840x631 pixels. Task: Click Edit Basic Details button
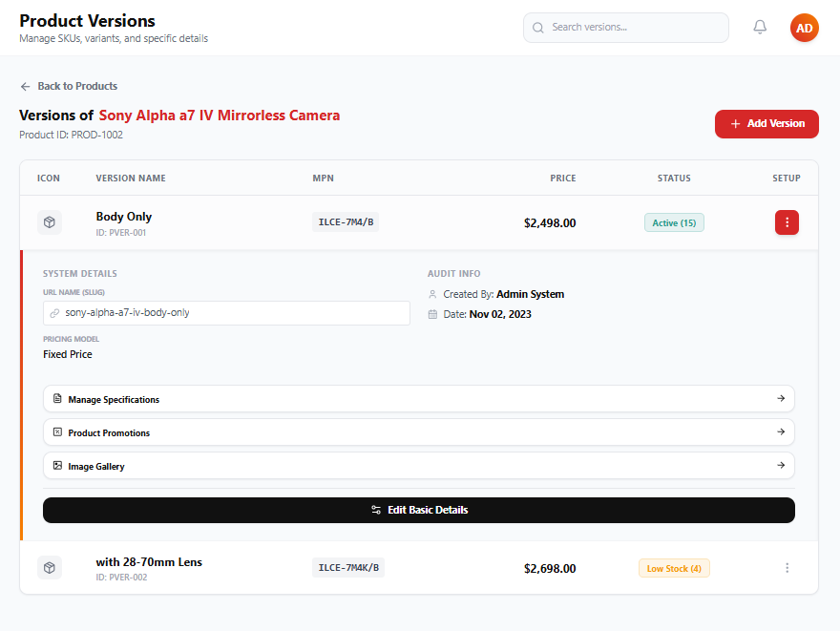click(x=418, y=510)
